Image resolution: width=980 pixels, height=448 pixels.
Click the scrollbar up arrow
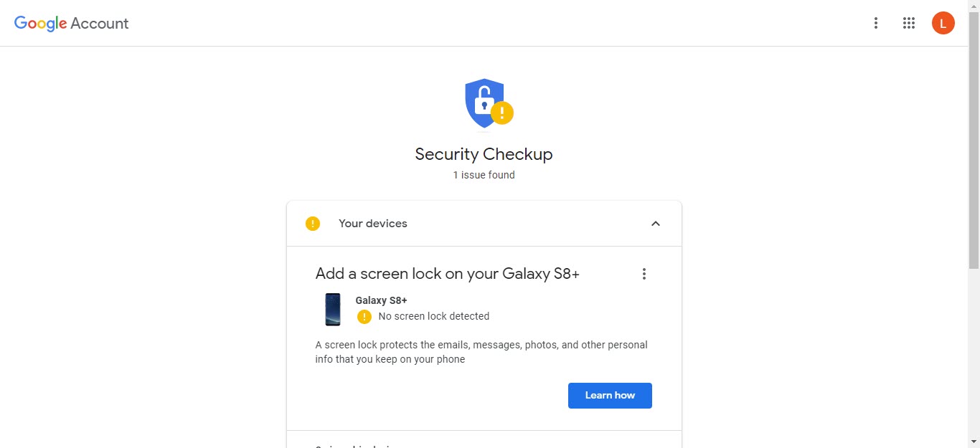pyautogui.click(x=974, y=6)
